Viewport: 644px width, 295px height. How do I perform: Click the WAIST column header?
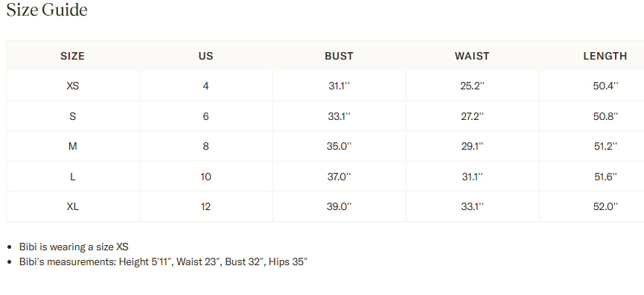(472, 56)
